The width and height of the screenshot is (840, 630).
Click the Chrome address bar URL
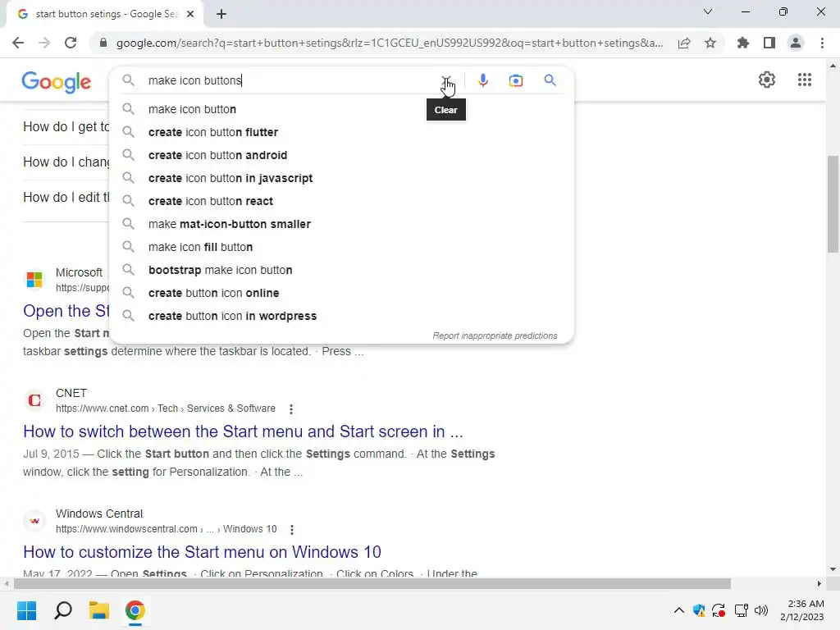pyautogui.click(x=390, y=43)
